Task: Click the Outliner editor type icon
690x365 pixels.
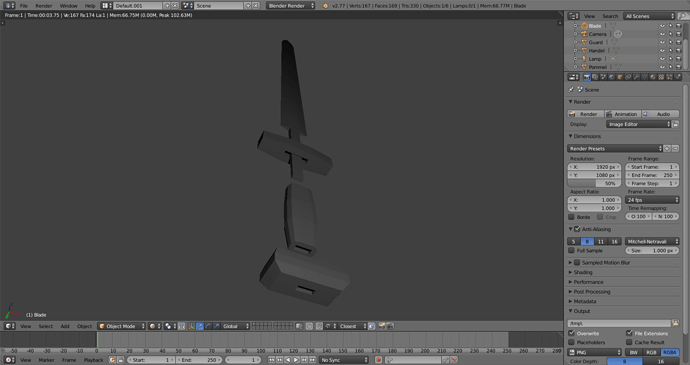Action: [x=573, y=16]
